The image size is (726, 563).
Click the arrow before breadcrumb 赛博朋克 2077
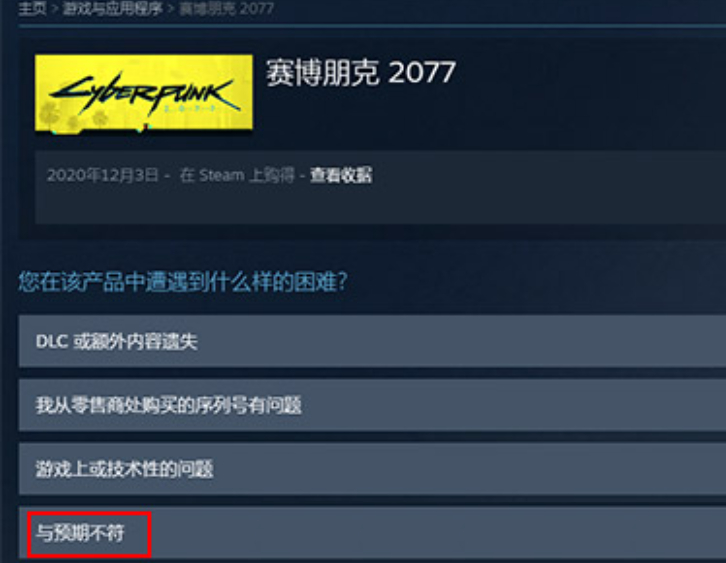click(170, 9)
